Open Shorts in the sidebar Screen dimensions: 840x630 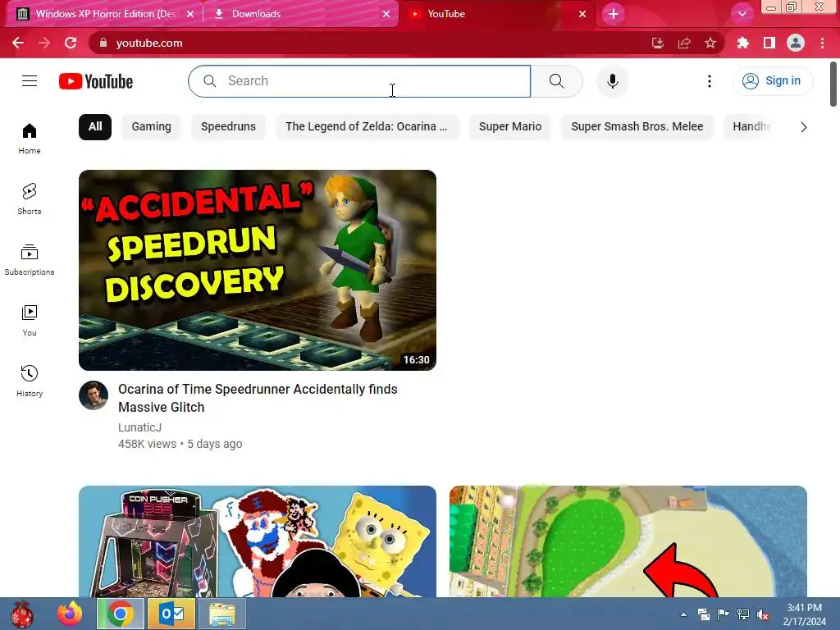[30, 199]
